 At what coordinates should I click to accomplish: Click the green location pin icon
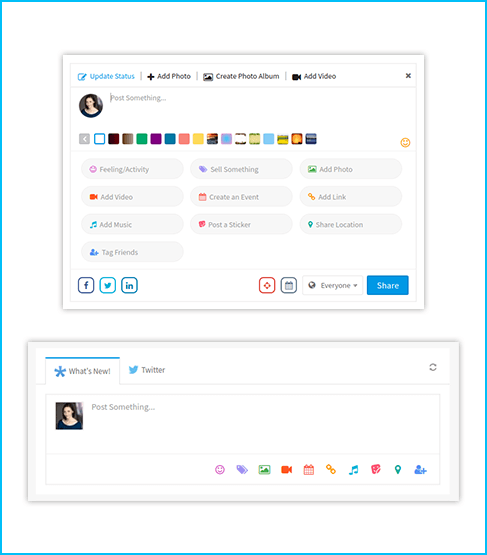coord(398,470)
